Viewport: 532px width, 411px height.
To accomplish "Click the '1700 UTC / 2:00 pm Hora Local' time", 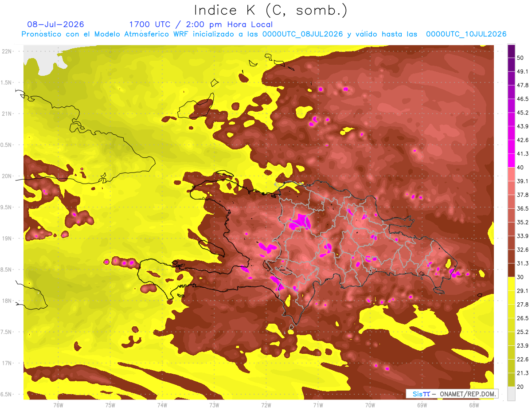I will (x=201, y=24).
